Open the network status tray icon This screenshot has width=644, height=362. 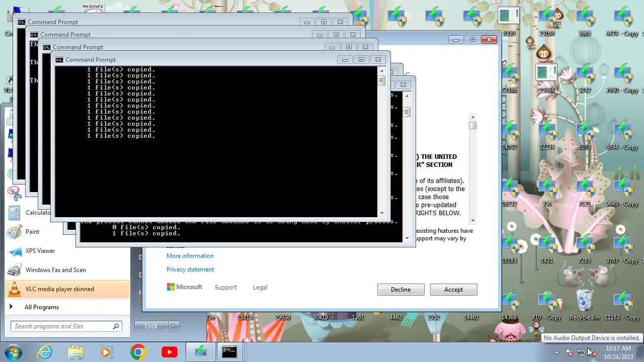(x=581, y=352)
